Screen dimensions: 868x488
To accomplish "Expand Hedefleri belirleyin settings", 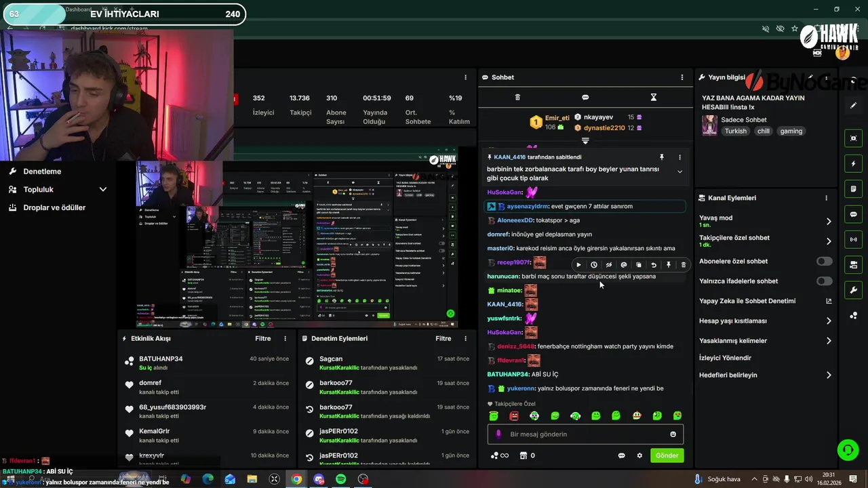I will click(829, 375).
